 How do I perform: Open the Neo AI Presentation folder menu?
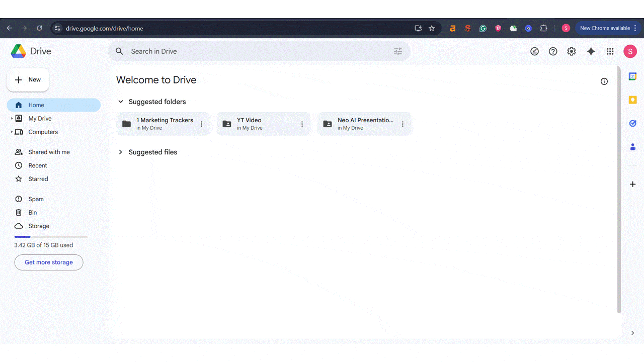click(x=402, y=124)
